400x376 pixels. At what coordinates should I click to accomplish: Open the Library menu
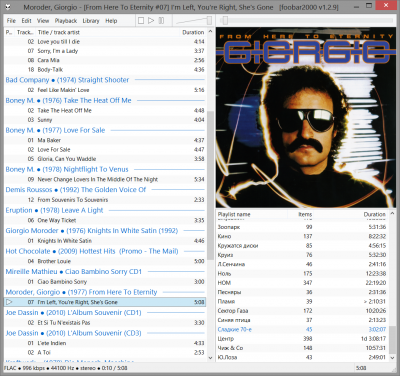(91, 21)
